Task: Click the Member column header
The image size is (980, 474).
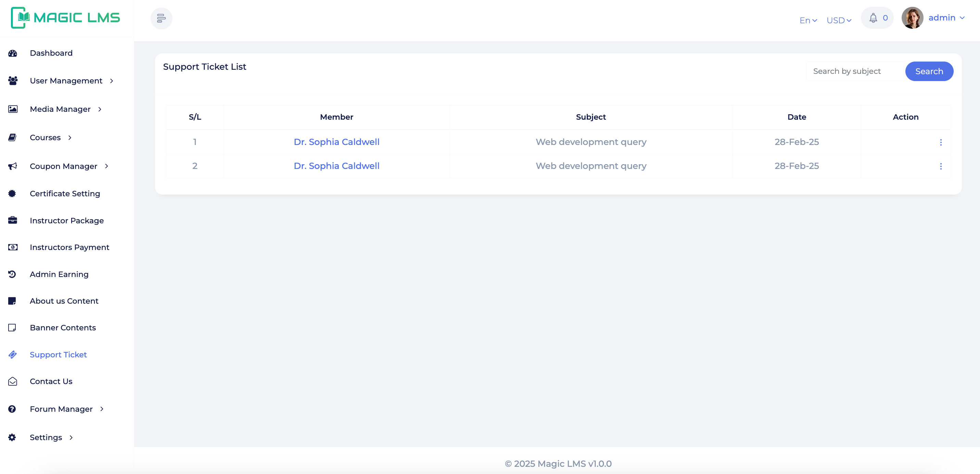Action: tap(336, 117)
